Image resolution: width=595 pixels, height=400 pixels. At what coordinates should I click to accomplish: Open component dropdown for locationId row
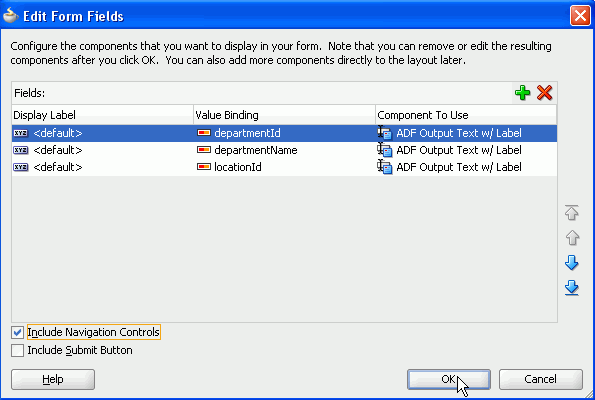click(466, 167)
